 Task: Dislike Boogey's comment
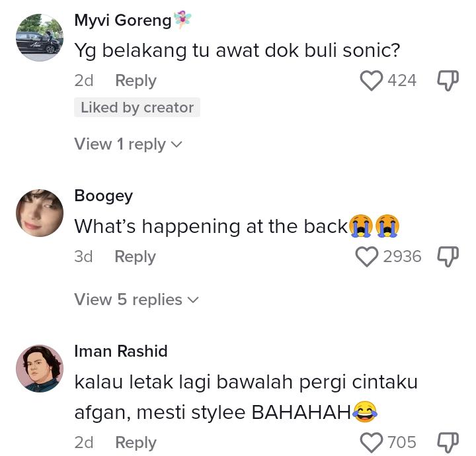[448, 257]
